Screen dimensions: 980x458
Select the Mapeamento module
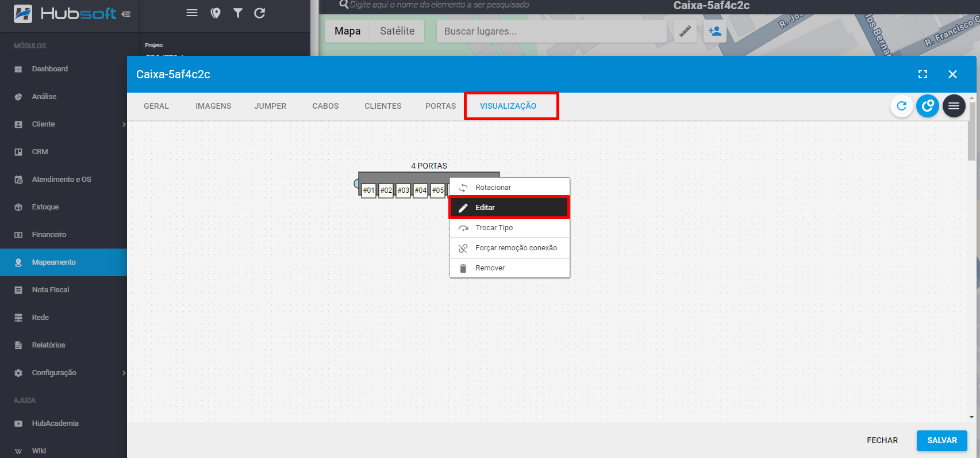click(x=63, y=262)
